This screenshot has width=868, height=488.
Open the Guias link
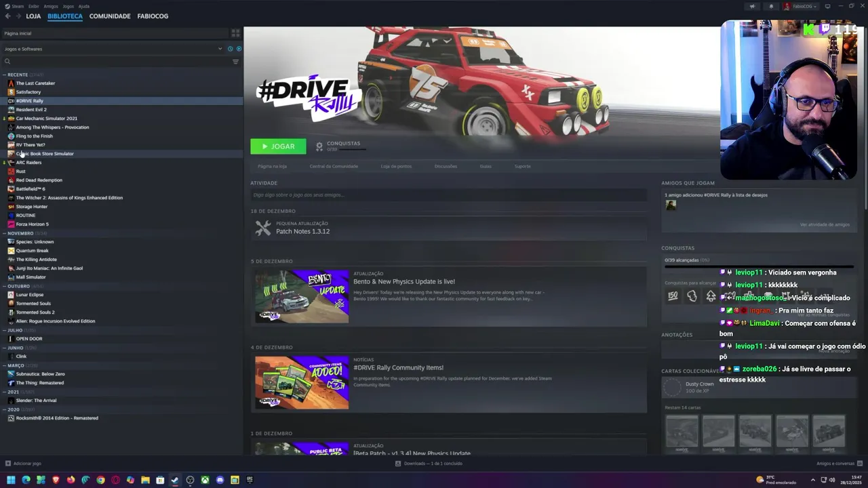tap(486, 166)
